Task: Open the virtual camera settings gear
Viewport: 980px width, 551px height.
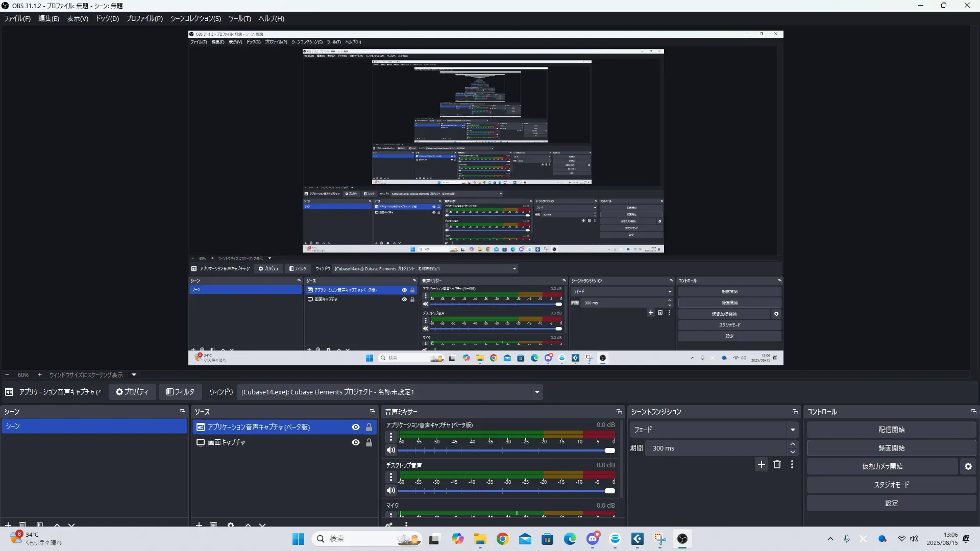Action: click(x=968, y=466)
